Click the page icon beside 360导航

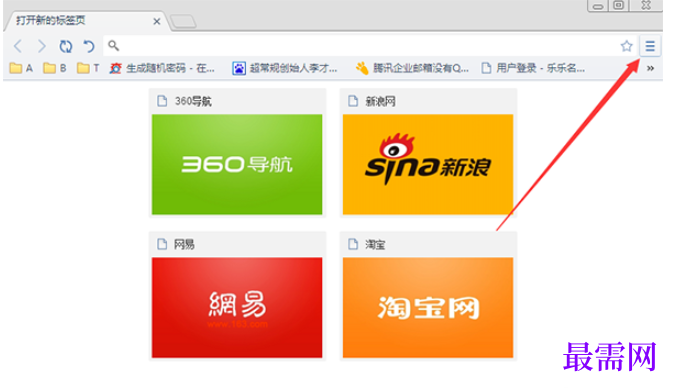(x=162, y=101)
